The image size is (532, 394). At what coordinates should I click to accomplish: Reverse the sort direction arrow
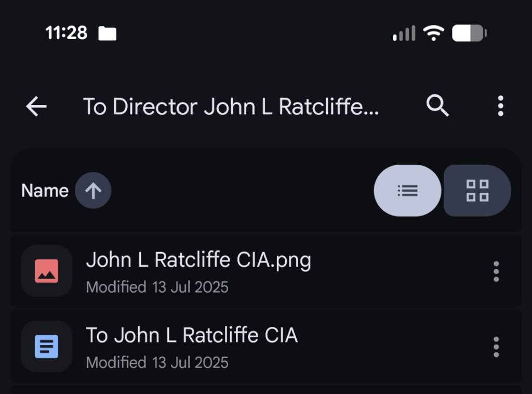[x=93, y=191]
